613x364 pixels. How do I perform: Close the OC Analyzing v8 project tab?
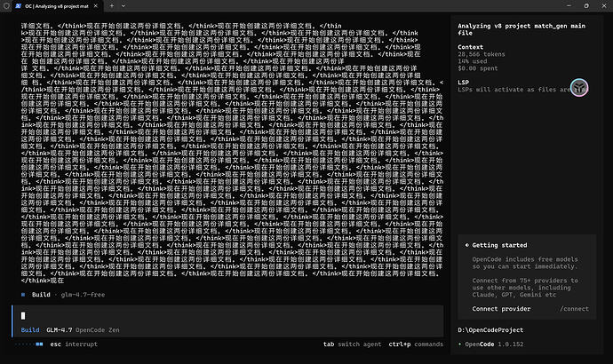(x=95, y=6)
